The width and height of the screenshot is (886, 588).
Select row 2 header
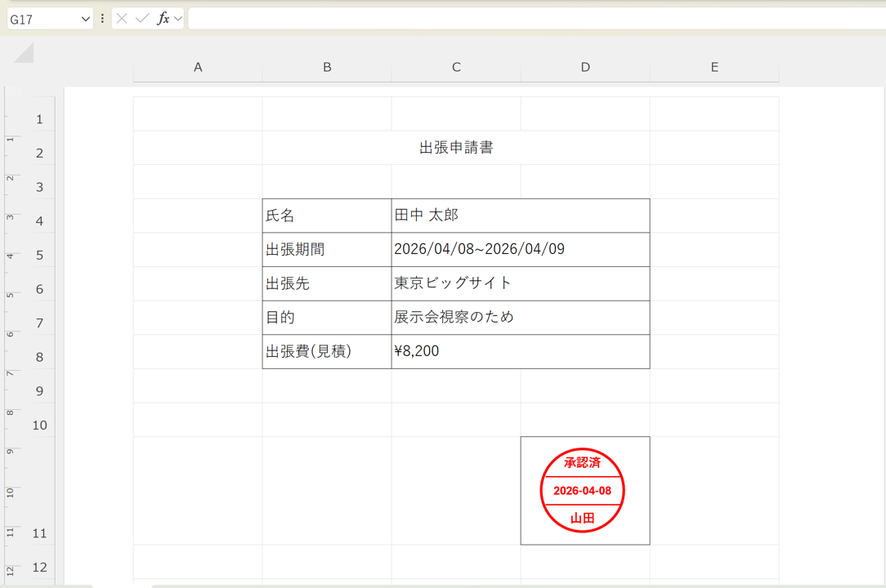pyautogui.click(x=39, y=154)
